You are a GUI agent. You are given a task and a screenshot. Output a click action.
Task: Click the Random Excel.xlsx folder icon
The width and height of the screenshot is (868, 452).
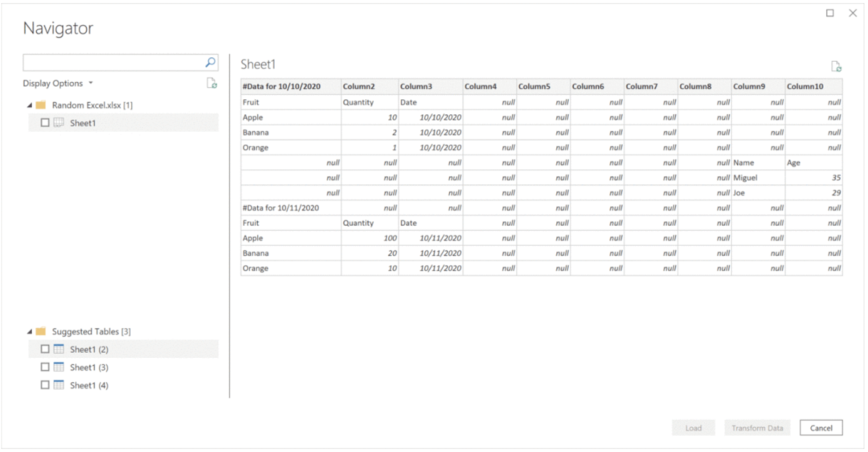point(40,105)
